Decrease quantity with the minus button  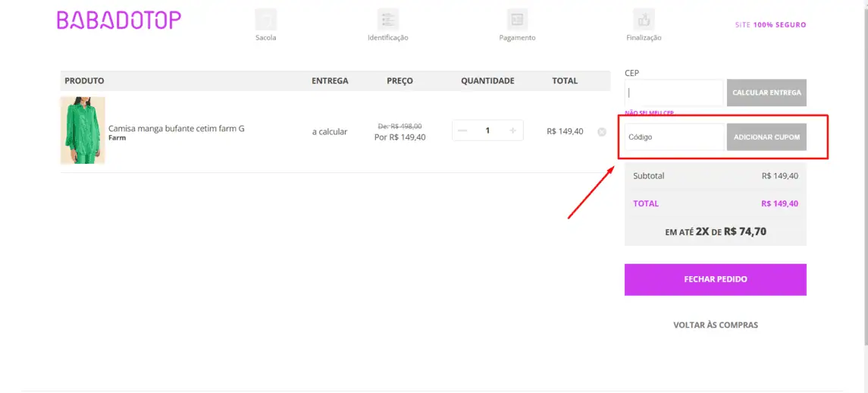click(x=462, y=130)
